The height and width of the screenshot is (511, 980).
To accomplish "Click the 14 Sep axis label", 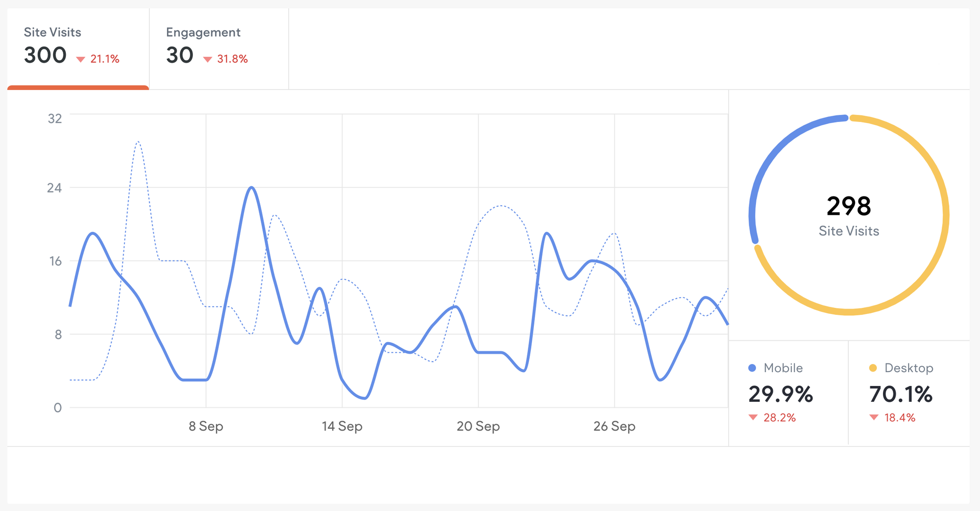I will (342, 426).
